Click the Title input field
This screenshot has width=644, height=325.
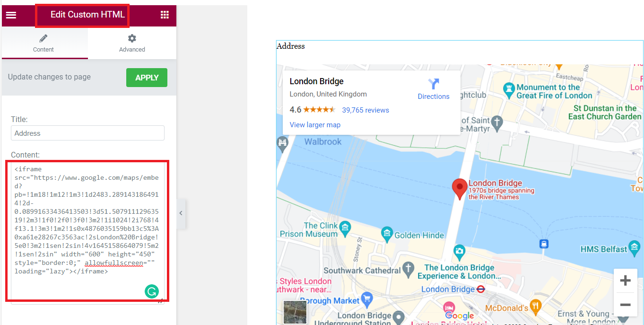pos(87,133)
